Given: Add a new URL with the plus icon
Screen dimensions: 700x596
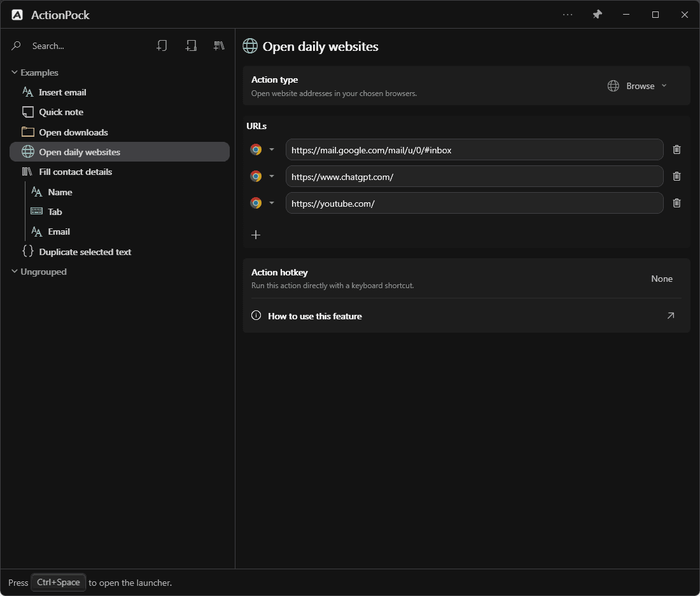Looking at the screenshot, I should point(256,235).
